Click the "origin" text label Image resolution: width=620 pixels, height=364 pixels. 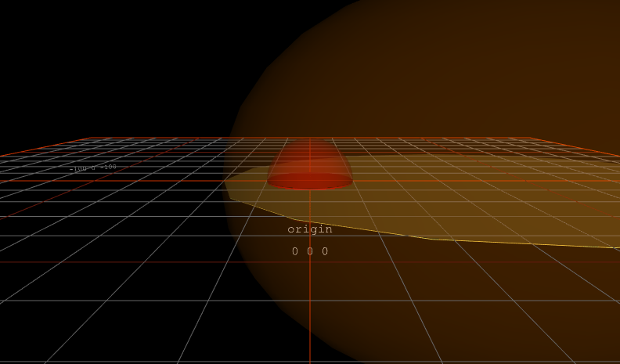310,229
